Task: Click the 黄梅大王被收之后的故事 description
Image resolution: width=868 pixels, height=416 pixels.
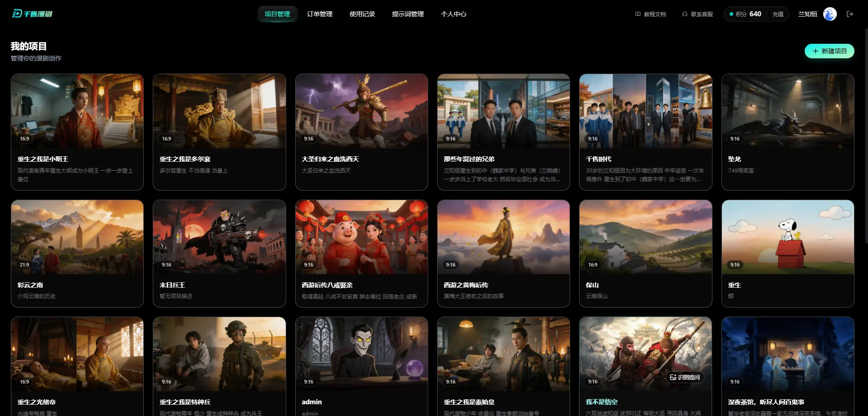Action: click(x=474, y=296)
